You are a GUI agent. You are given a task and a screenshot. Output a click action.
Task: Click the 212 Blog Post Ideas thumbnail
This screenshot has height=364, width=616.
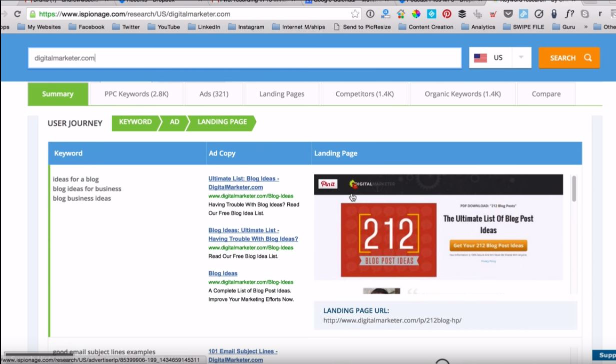click(x=388, y=240)
